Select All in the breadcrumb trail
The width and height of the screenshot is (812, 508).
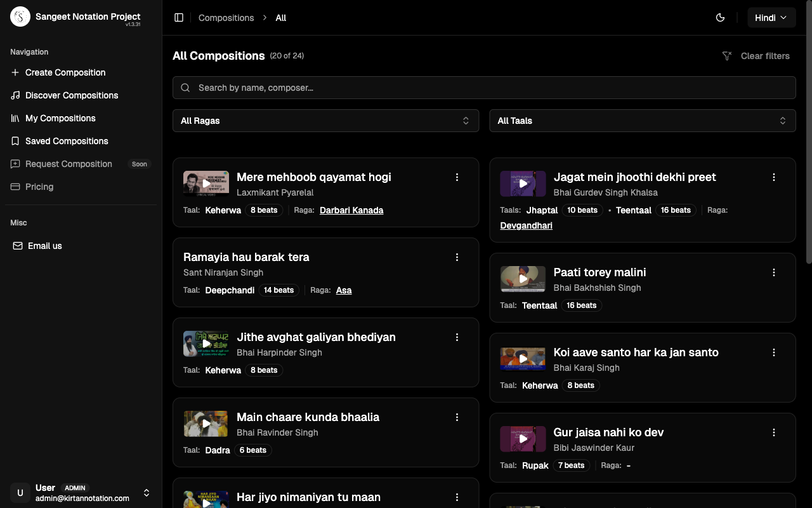(280, 18)
